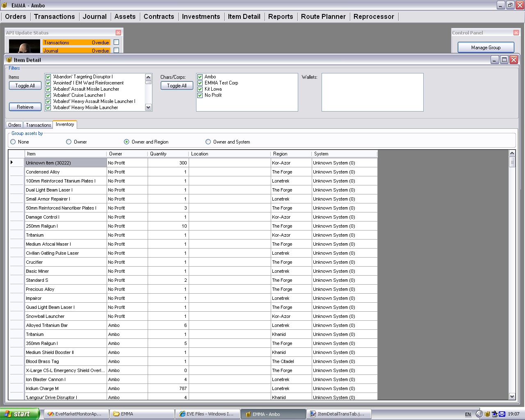Show hidden system tray icons arrow
The height and width of the screenshot is (420, 525).
479,414
